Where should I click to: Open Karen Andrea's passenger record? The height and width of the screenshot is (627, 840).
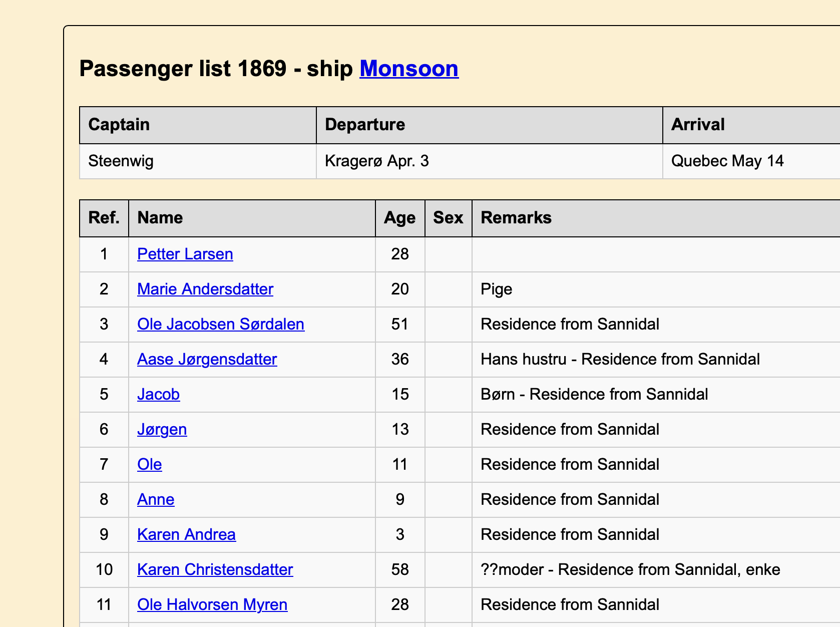pos(186,534)
